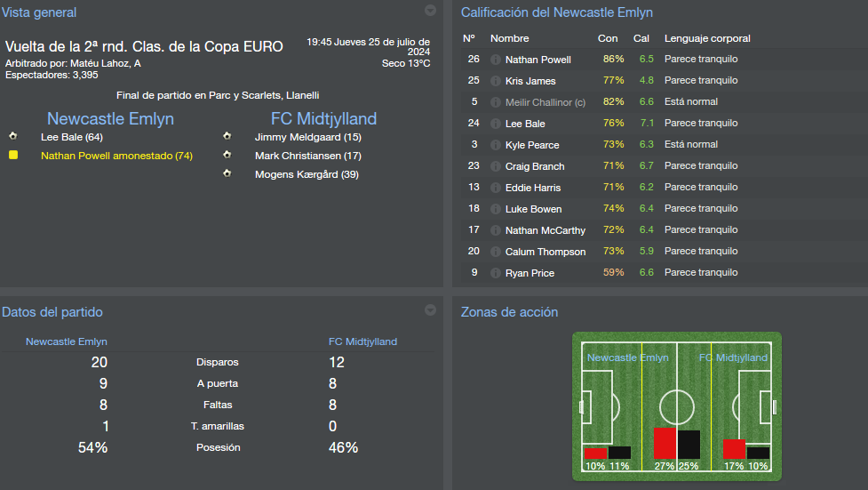Open the Datos del partido panel dropdown
The image size is (868, 490).
tap(430, 310)
